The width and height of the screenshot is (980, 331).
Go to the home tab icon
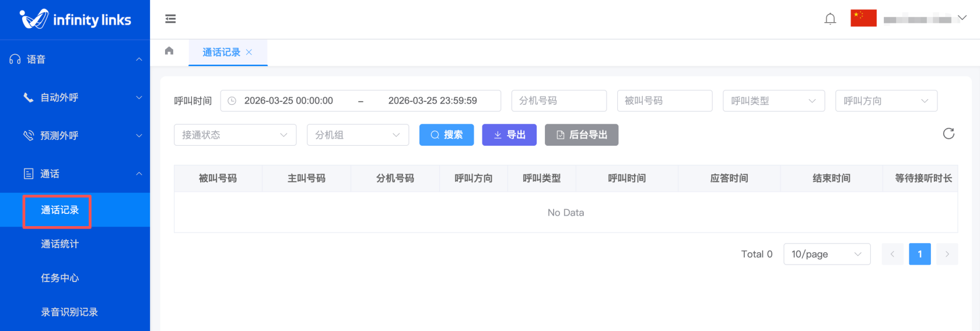click(169, 51)
